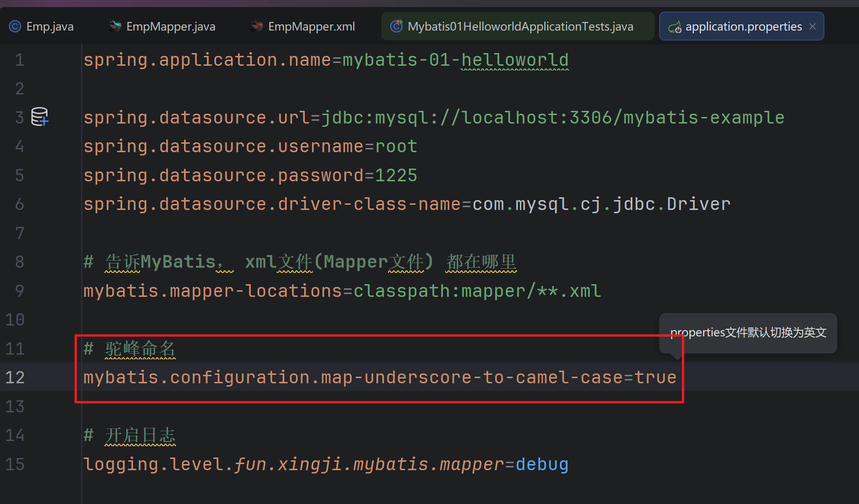Click the debug value on line 15
Image resolution: width=859 pixels, height=504 pixels.
(542, 464)
